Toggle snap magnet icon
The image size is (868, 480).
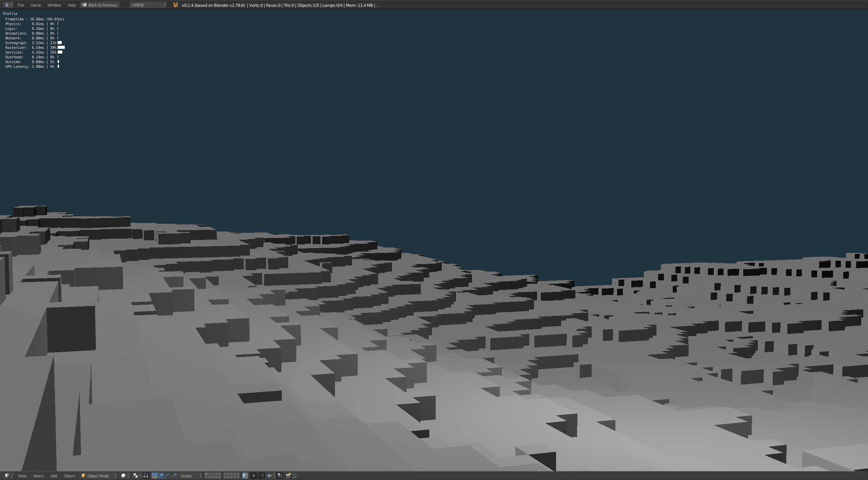(262, 476)
